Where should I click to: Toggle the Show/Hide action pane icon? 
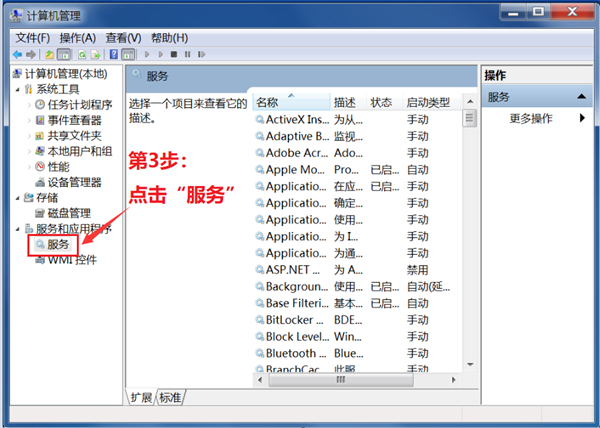[128, 54]
